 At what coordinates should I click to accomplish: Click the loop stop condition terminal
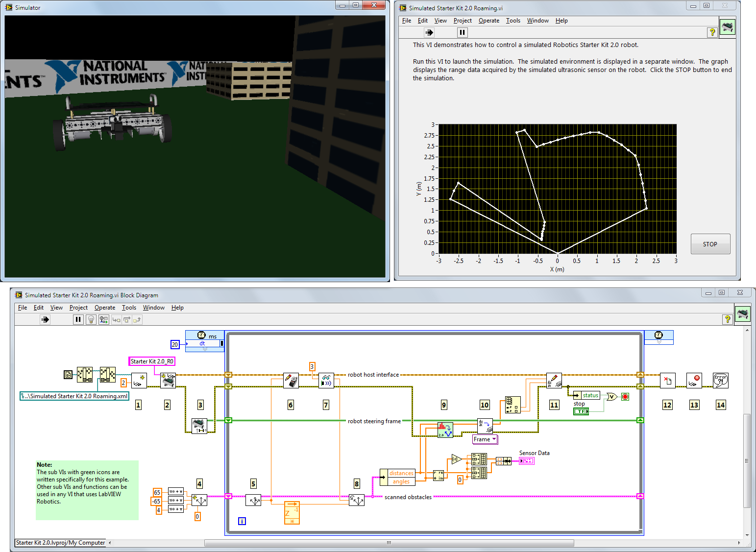click(x=625, y=397)
